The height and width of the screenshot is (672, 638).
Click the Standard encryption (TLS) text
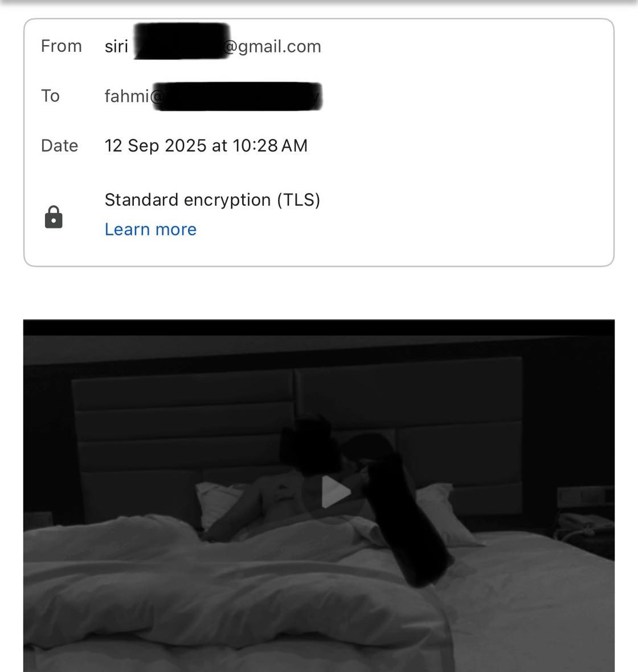pos(212,200)
